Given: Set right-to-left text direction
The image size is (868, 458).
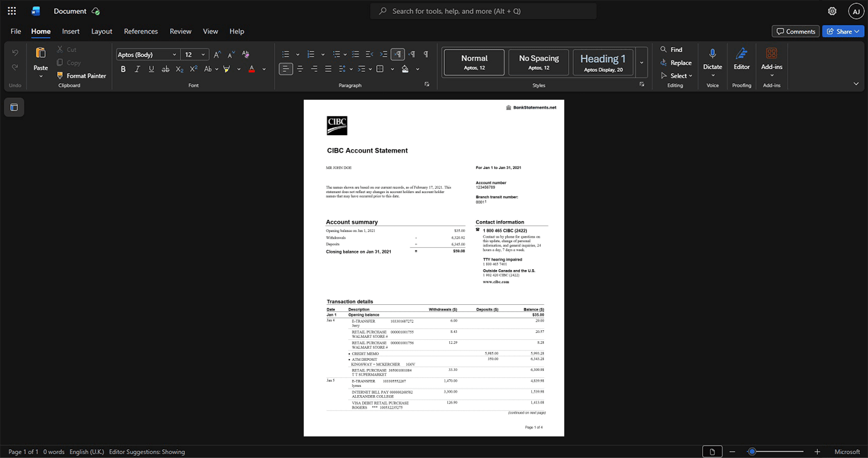Looking at the screenshot, I should (412, 54).
